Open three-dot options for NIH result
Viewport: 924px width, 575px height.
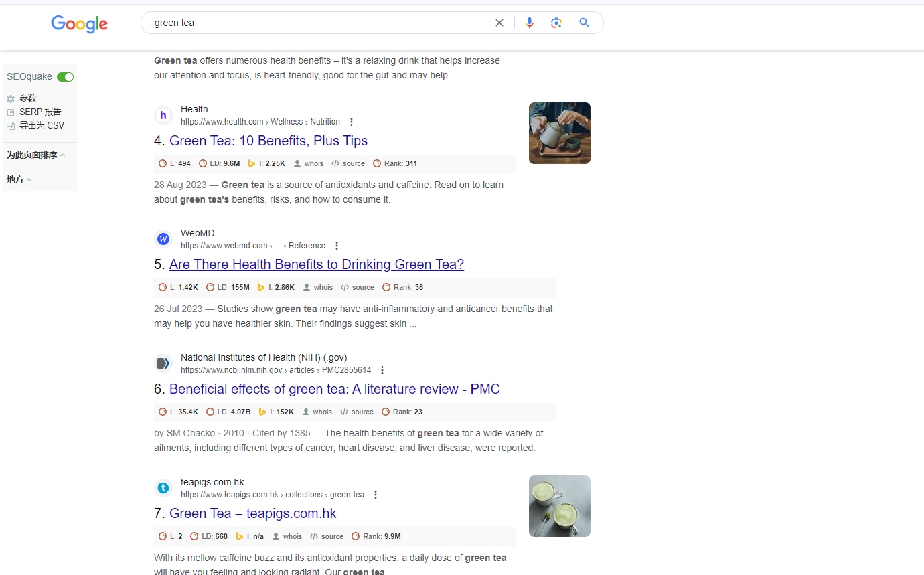pyautogui.click(x=382, y=370)
